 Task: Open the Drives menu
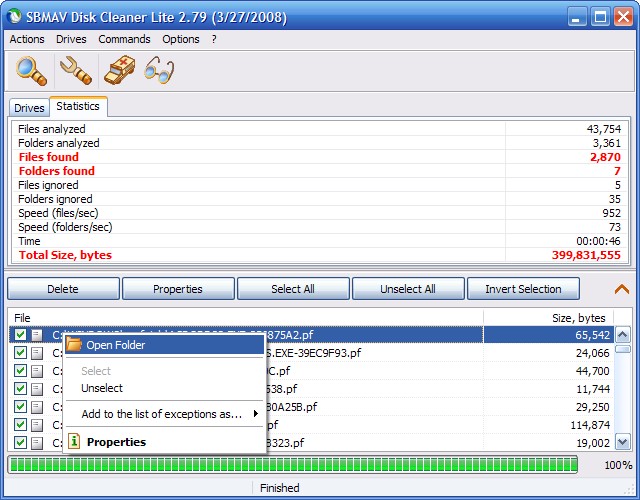pyautogui.click(x=71, y=39)
